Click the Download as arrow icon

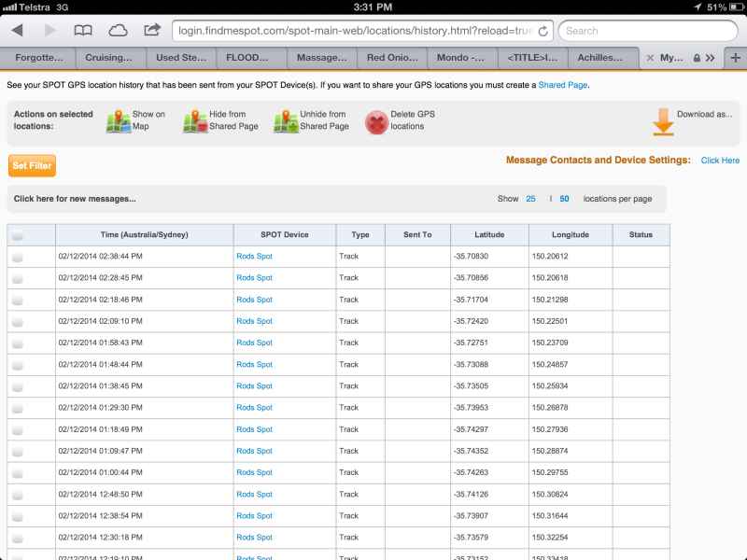click(x=663, y=120)
